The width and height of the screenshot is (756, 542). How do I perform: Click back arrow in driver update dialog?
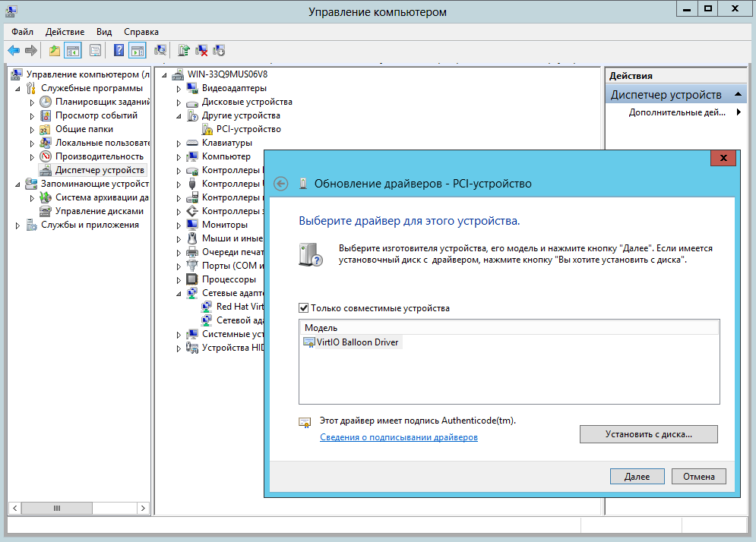click(281, 184)
